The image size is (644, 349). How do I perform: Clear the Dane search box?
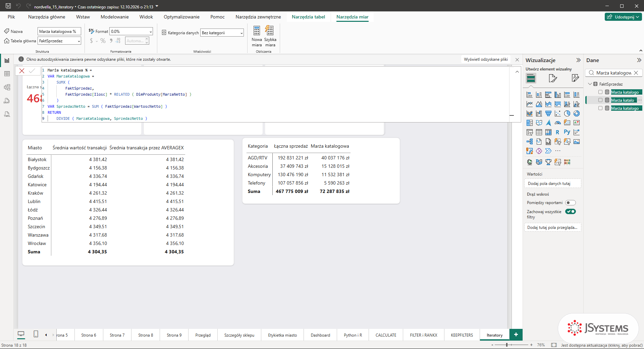click(x=636, y=73)
